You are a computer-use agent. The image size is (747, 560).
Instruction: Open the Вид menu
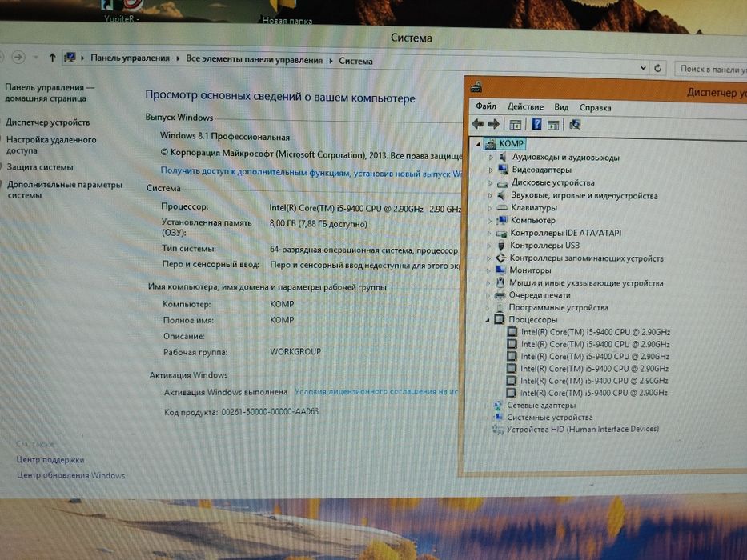tap(561, 107)
